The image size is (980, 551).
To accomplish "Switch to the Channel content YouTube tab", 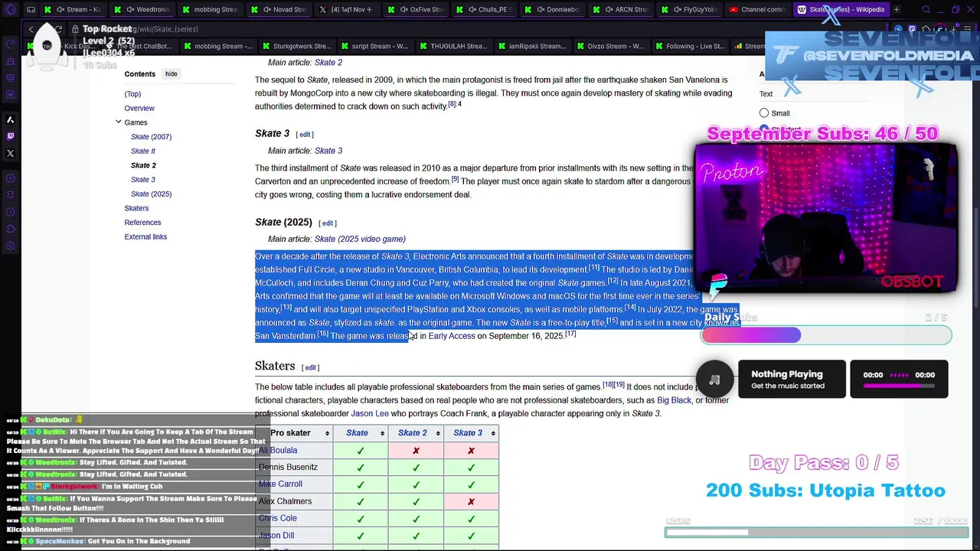I will (x=756, y=10).
